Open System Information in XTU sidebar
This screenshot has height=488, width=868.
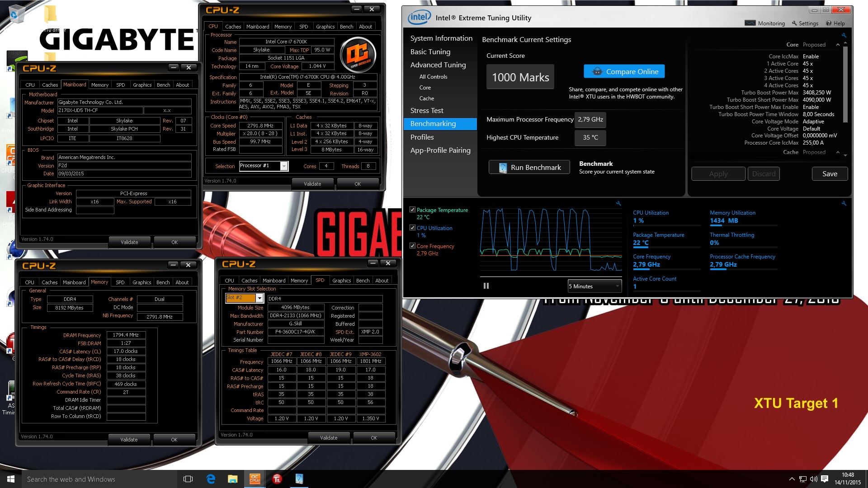point(441,38)
